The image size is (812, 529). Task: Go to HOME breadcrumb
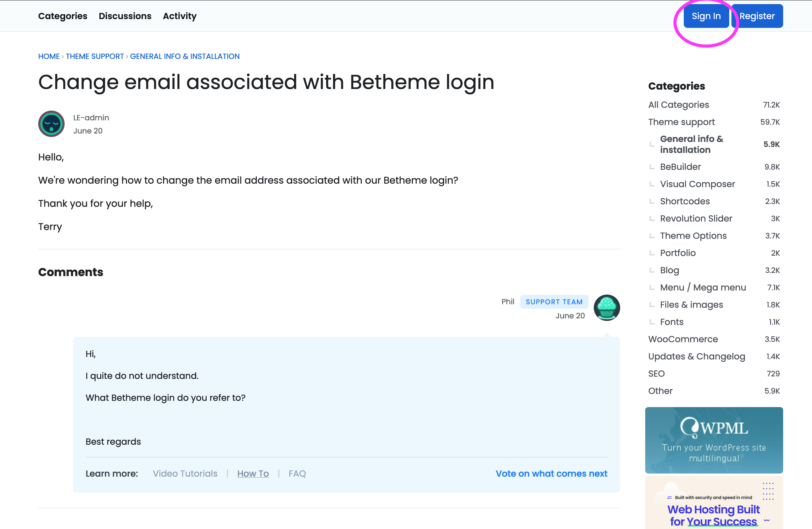tap(49, 56)
